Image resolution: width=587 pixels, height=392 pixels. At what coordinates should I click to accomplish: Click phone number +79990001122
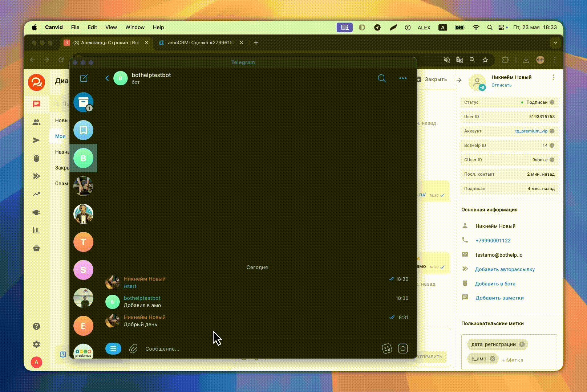coord(493,240)
